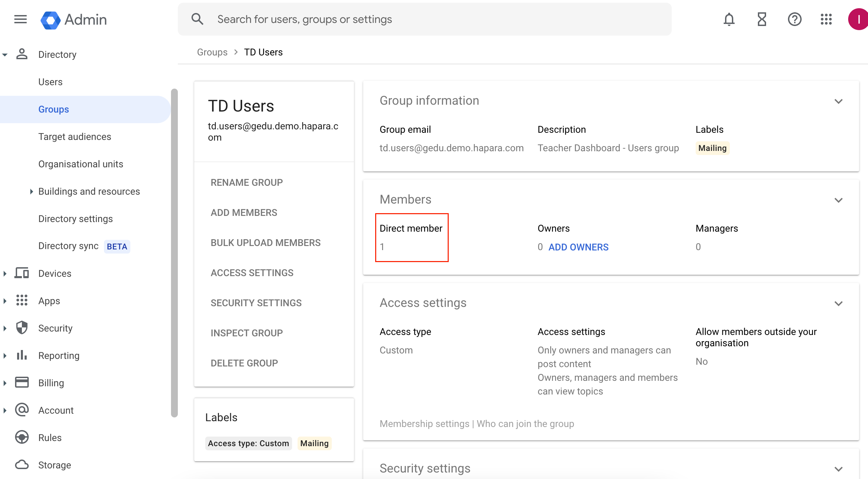Image resolution: width=868 pixels, height=479 pixels.
Task: Click the sidebar scrollbar
Action: [174, 253]
